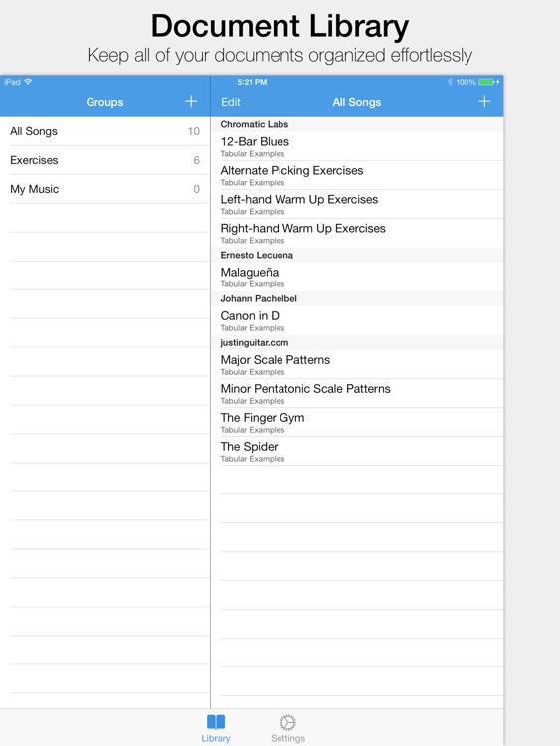This screenshot has height=746, width=560.
Task: Click the song count 10
Action: click(x=194, y=131)
